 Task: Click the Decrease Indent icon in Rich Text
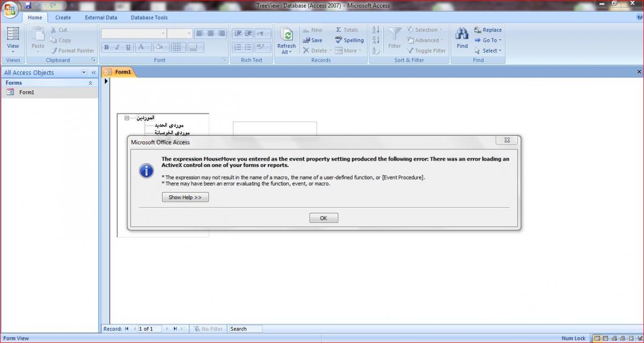pyautogui.click(x=238, y=33)
